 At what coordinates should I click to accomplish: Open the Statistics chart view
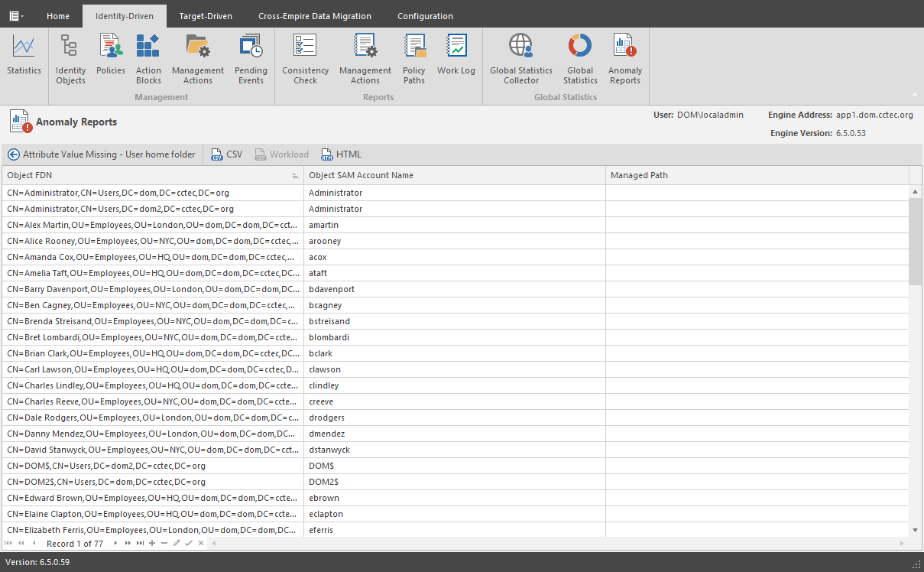[24, 55]
